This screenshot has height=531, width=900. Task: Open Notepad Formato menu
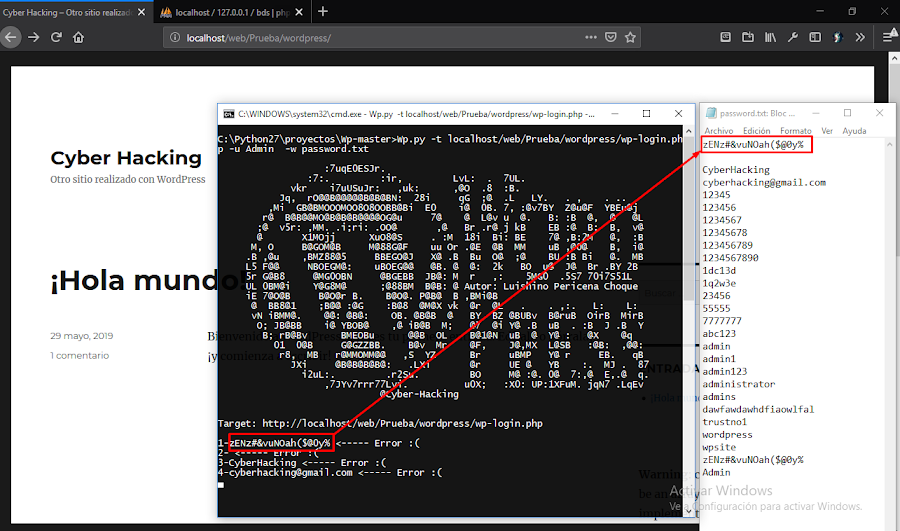pos(796,131)
